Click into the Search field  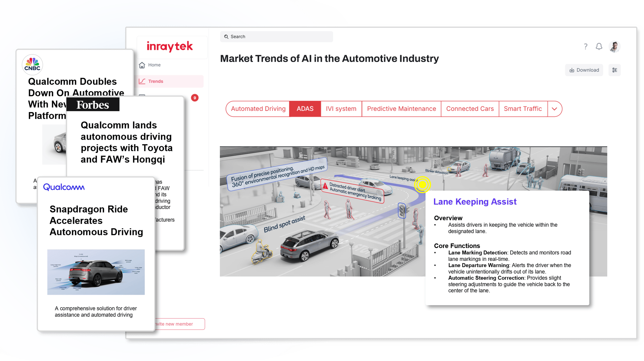pos(276,37)
